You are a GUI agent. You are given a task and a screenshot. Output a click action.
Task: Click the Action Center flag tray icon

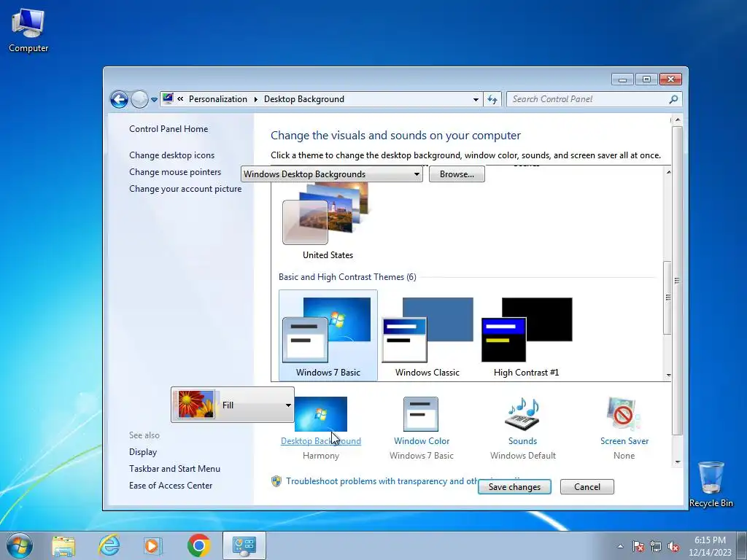(x=638, y=546)
